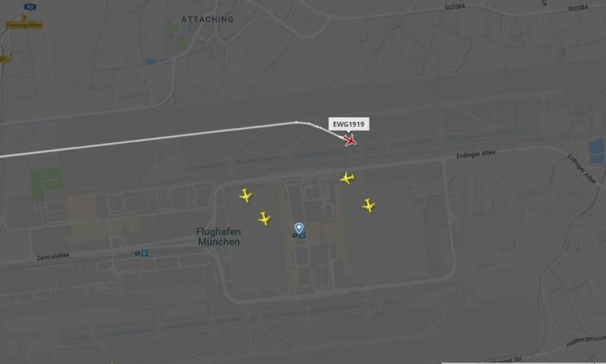The width and height of the screenshot is (606, 364).
Task: Click the ATTACHING town label
Action: point(208,20)
